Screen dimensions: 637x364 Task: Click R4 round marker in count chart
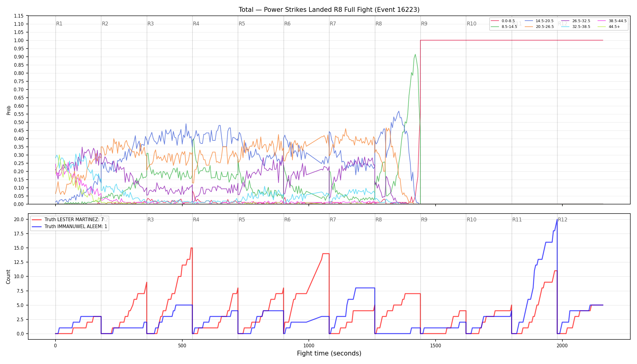tap(196, 220)
